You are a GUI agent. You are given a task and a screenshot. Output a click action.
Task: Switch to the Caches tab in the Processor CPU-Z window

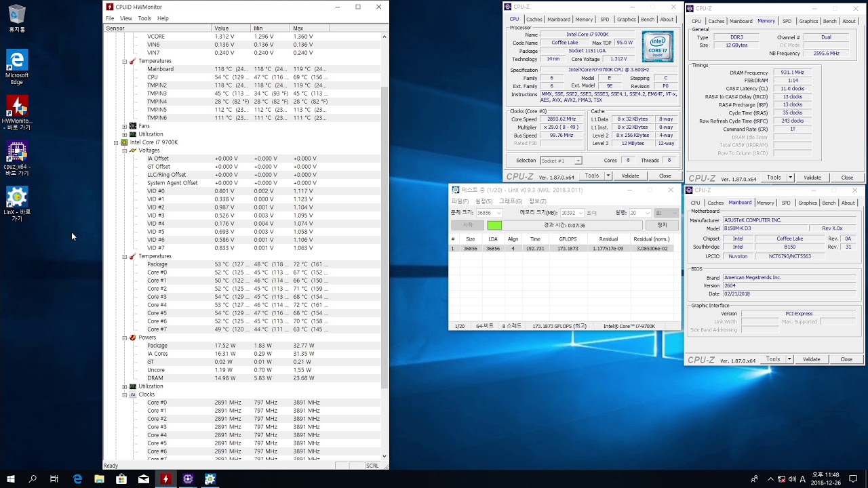[534, 20]
